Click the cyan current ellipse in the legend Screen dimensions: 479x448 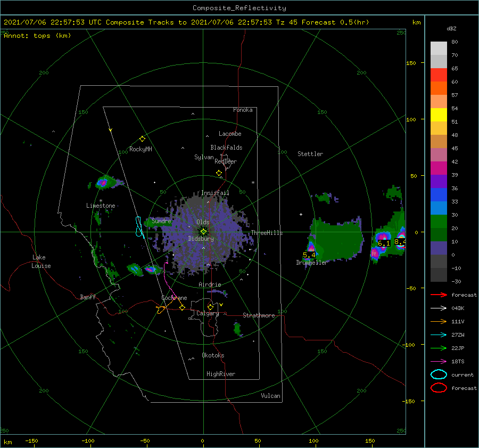pos(439,374)
